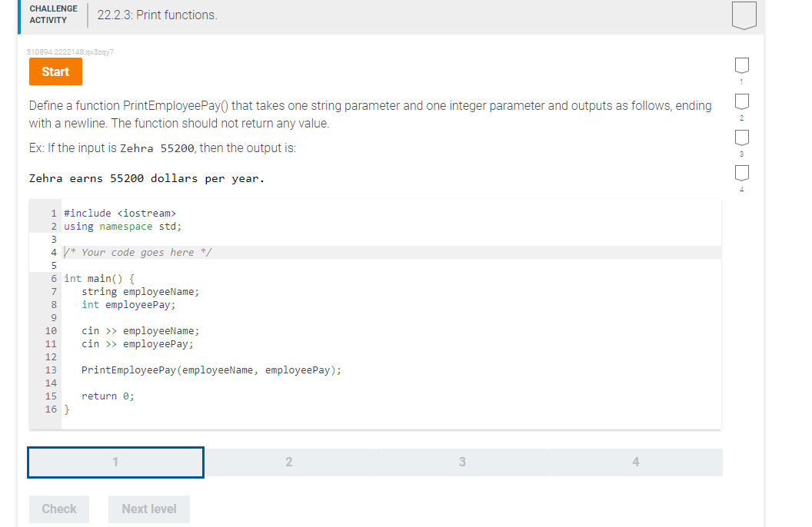Switch to level tab 2

[288, 462]
